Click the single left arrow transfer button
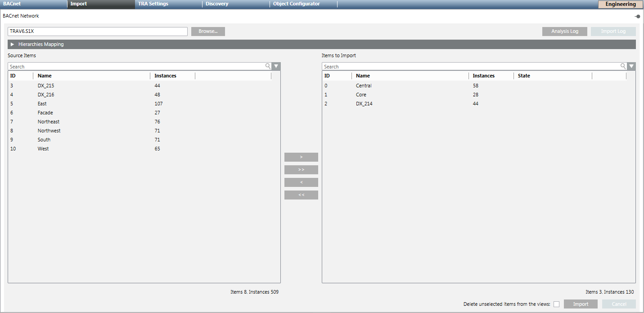Screen dimensions: 644x313 tap(301, 182)
